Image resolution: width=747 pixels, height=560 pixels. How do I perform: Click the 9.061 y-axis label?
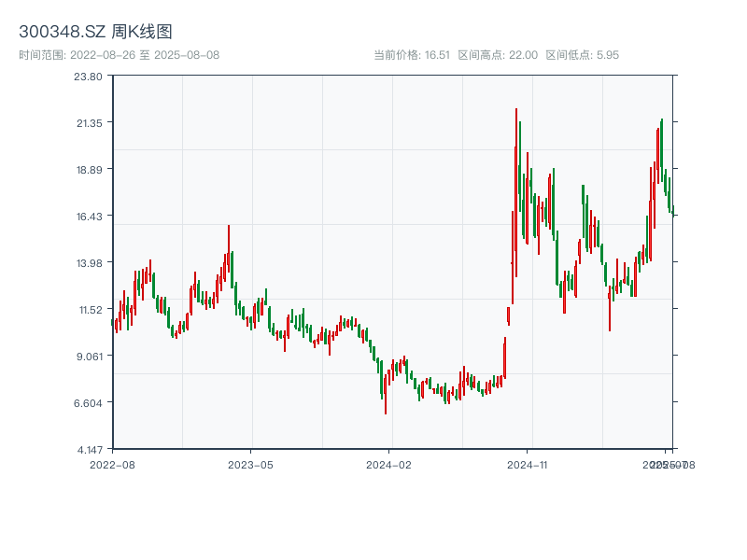pyautogui.click(x=90, y=357)
